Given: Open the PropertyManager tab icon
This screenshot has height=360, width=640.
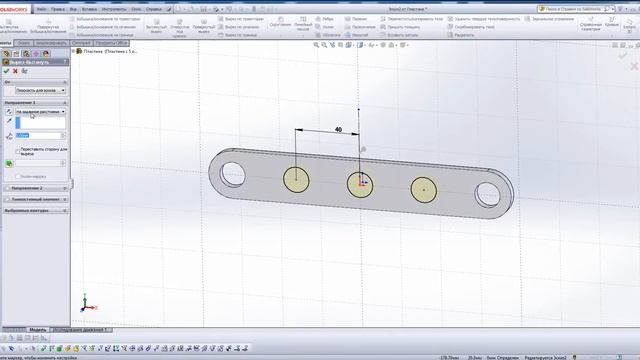Looking at the screenshot, I should click(16, 53).
